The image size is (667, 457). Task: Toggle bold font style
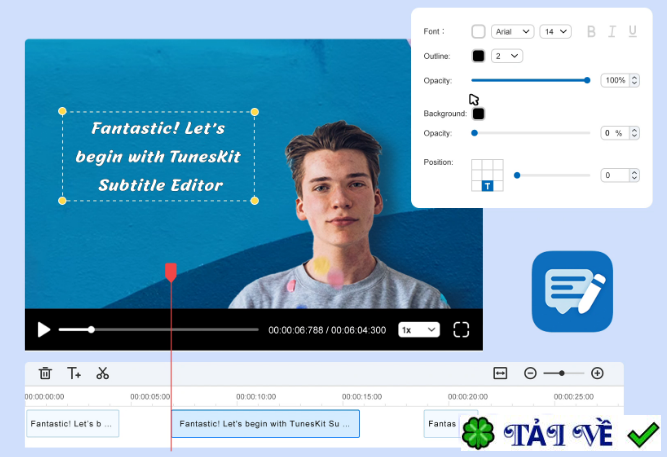[x=591, y=31]
